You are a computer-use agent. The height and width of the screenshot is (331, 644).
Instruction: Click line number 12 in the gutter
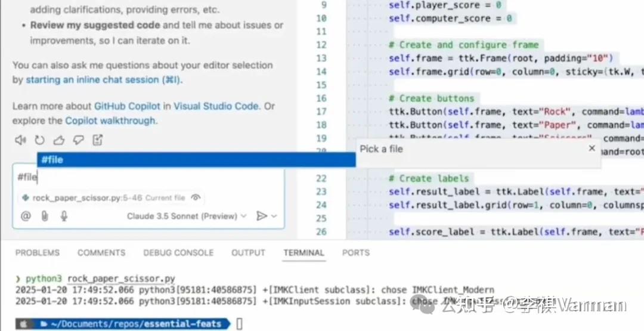[321, 45]
